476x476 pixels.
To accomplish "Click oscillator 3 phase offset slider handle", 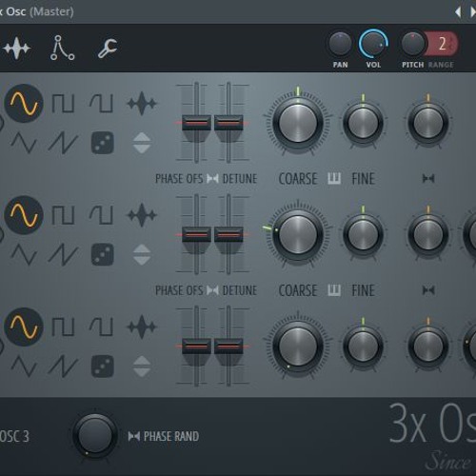I will pos(196,347).
